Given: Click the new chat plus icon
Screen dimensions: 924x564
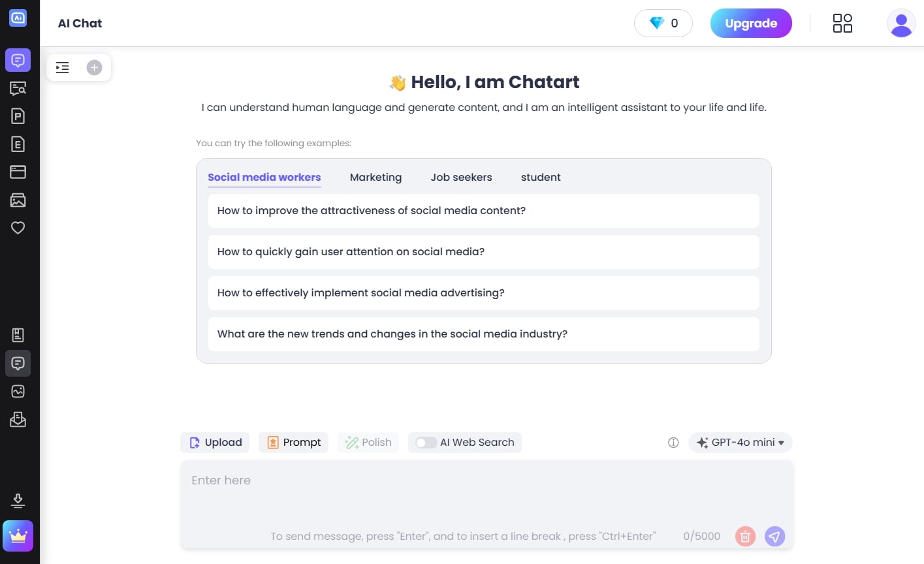Looking at the screenshot, I should [94, 67].
